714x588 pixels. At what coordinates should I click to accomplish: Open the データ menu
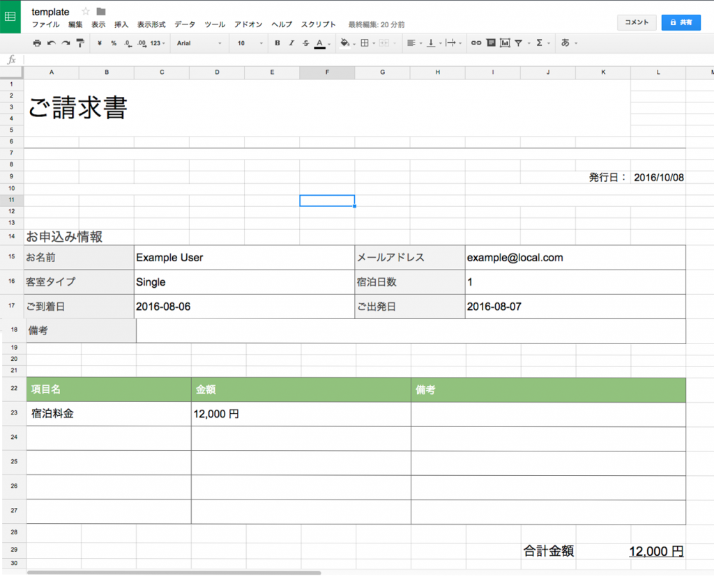click(184, 24)
